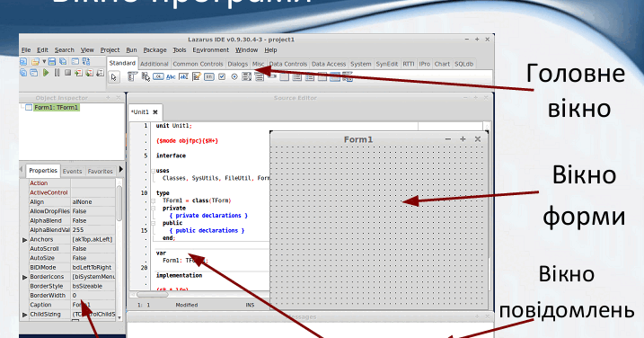Expand the Anchors property
The image size is (644, 338).
coord(24,240)
